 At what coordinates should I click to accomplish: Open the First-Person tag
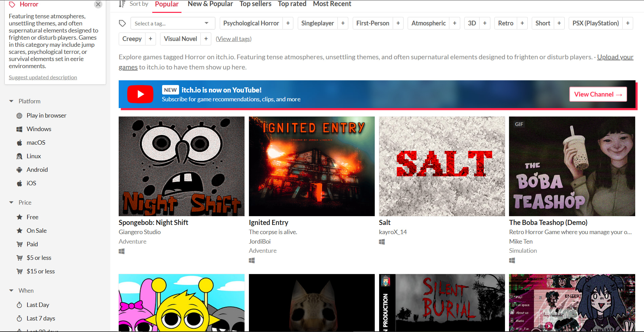pyautogui.click(x=373, y=23)
